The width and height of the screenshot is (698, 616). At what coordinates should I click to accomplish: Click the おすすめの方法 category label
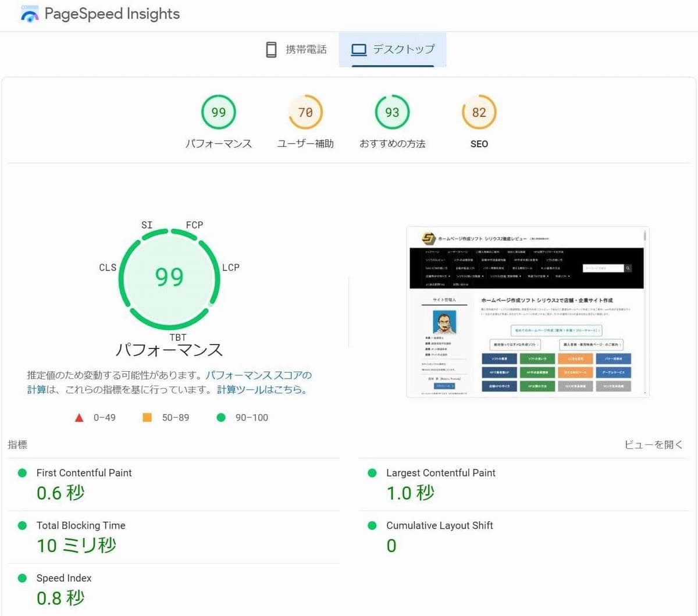(x=393, y=144)
